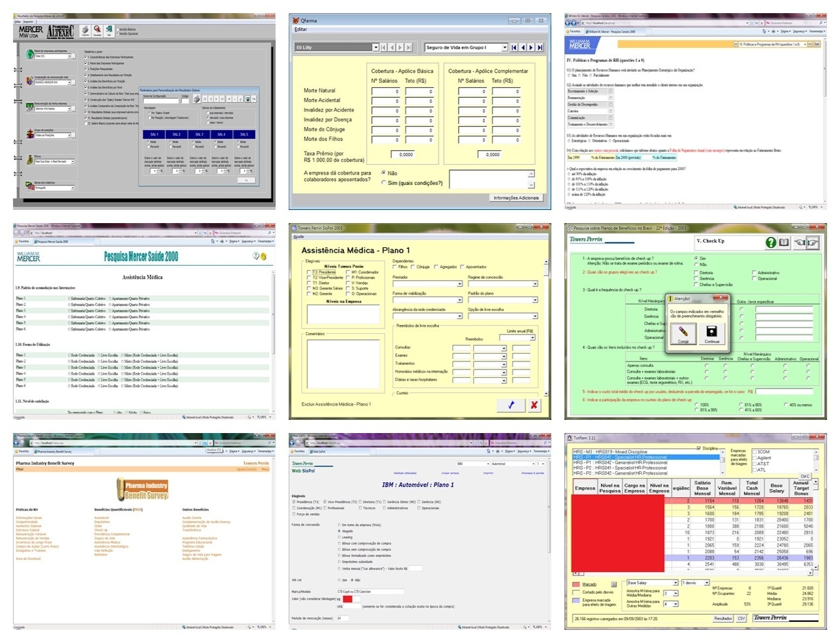Select 'HRS - P1 :: HRS042 - Generalist HR Professional' list item
Image resolution: width=840 pixels, height=643 pixels.
pyautogui.click(x=620, y=463)
